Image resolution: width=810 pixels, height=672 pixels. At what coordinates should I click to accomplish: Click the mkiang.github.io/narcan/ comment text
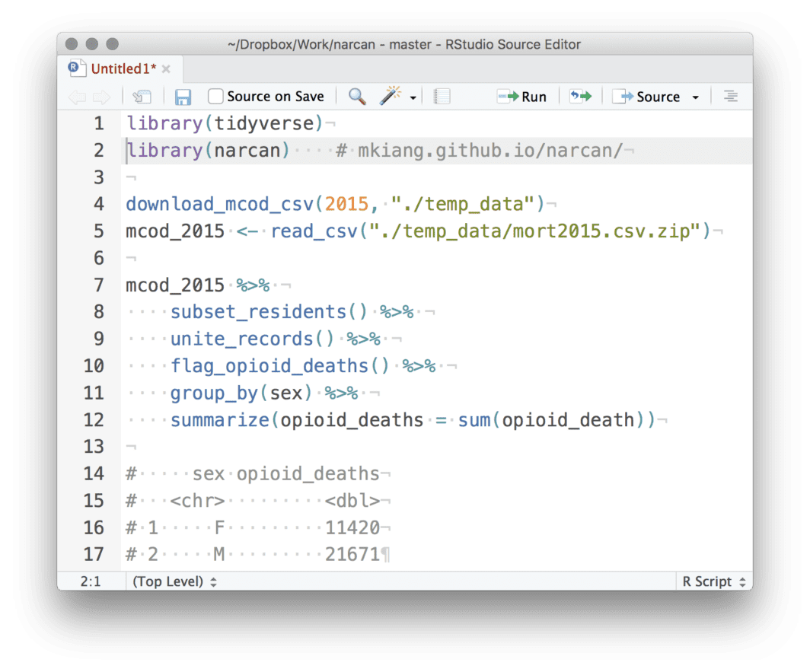490,151
